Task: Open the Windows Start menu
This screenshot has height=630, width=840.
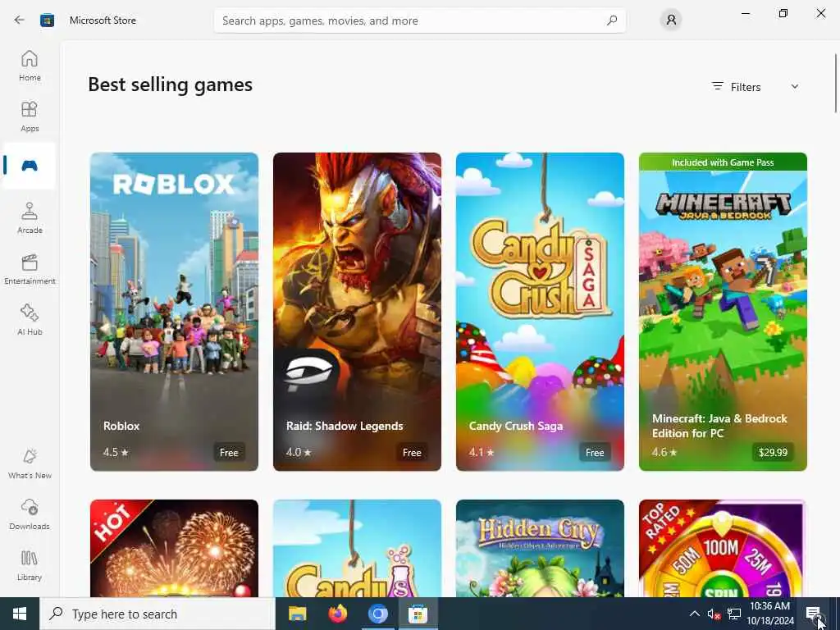Action: pos(20,614)
